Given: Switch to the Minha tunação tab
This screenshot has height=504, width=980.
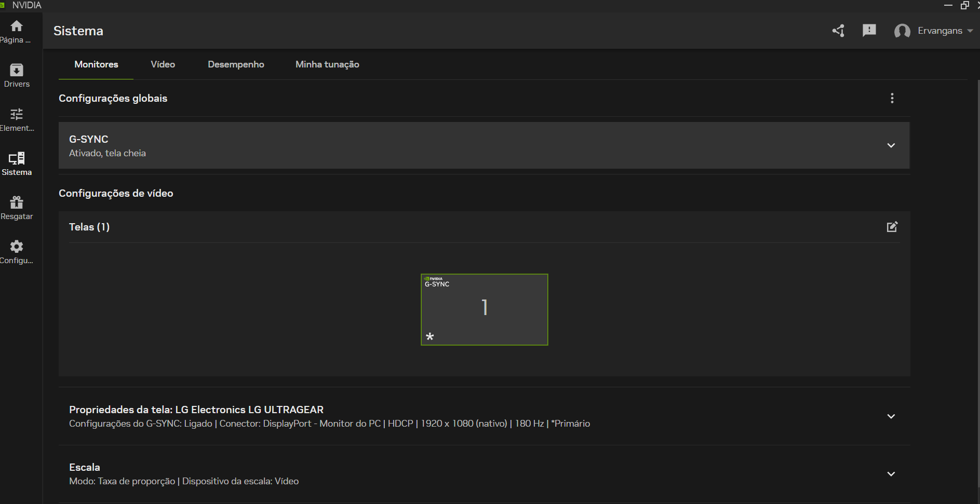Looking at the screenshot, I should click(x=327, y=64).
